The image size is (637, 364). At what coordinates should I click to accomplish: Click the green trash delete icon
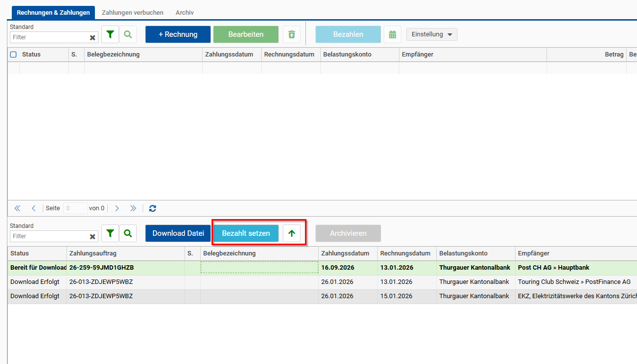pyautogui.click(x=292, y=34)
